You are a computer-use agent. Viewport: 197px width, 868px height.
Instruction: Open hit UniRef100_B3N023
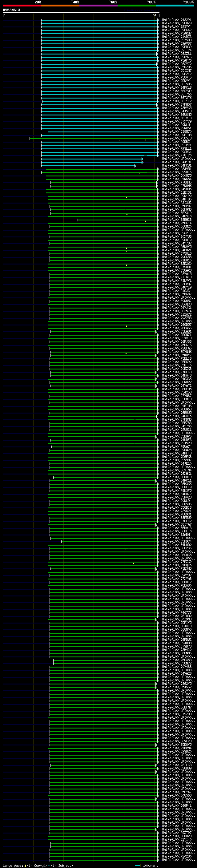coord(176,497)
